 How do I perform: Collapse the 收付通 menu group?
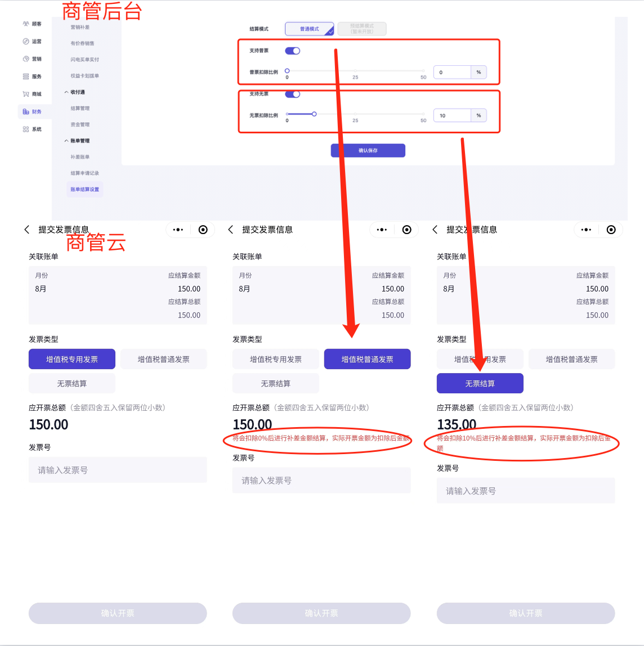(x=66, y=92)
